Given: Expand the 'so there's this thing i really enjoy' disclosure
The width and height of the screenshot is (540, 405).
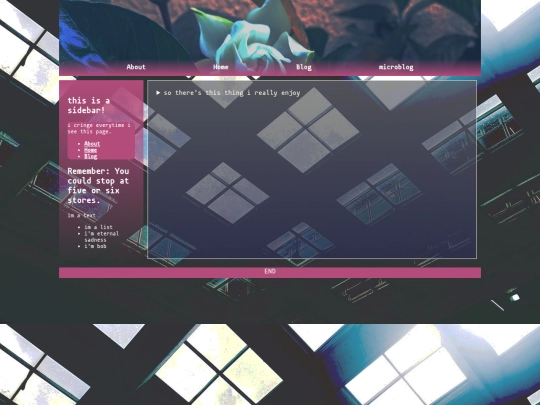Looking at the screenshot, I should pos(228,93).
